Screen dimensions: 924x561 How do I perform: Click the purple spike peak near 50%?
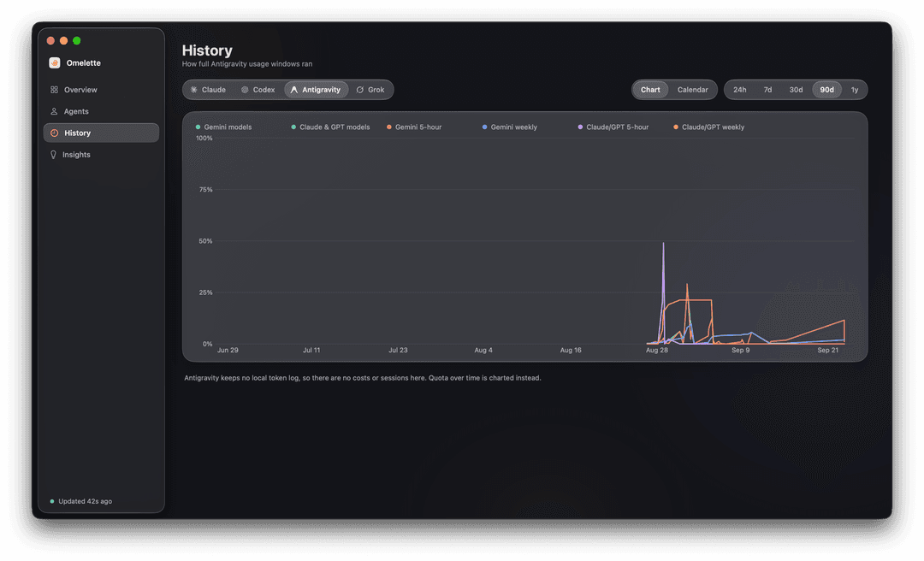pos(664,244)
